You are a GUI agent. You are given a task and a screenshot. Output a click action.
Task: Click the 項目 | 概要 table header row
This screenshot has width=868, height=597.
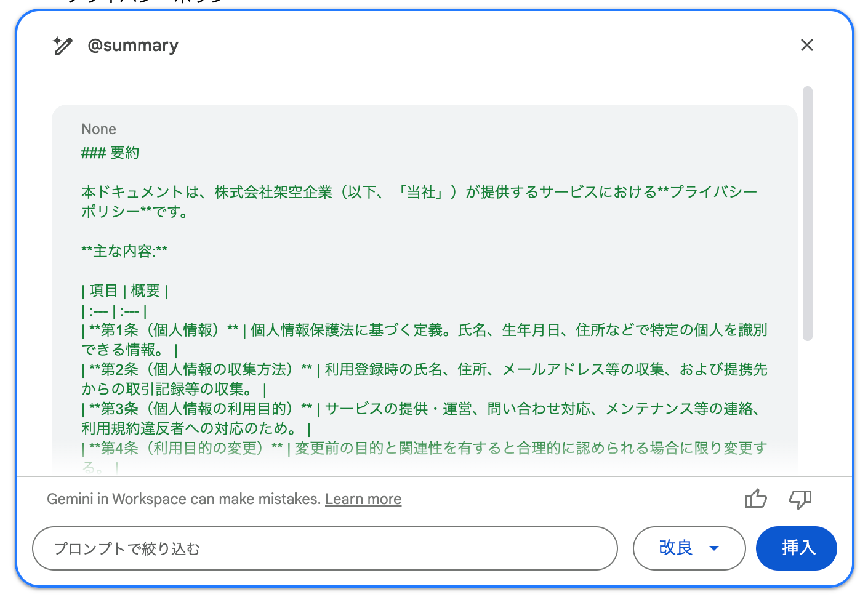tap(125, 290)
